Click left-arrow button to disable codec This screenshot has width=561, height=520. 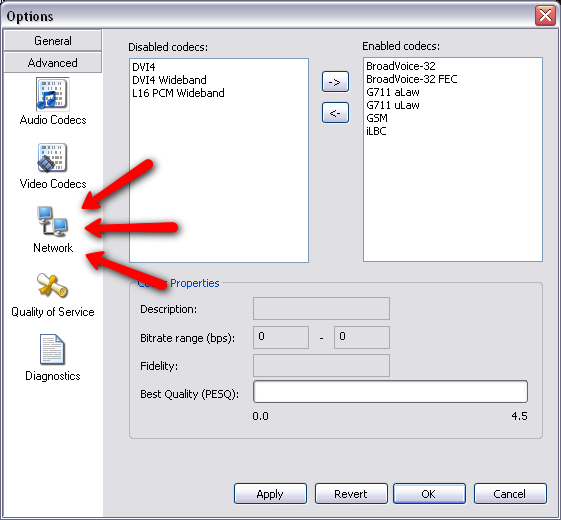click(x=335, y=113)
